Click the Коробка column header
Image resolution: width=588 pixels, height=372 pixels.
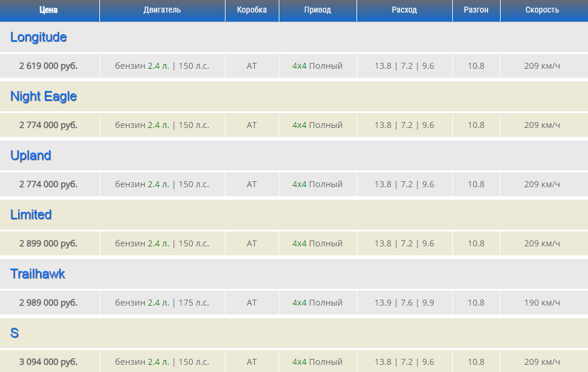(252, 10)
